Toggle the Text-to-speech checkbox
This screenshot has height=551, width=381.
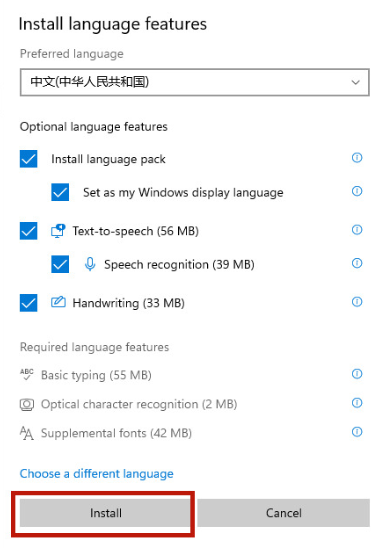[x=28, y=231]
